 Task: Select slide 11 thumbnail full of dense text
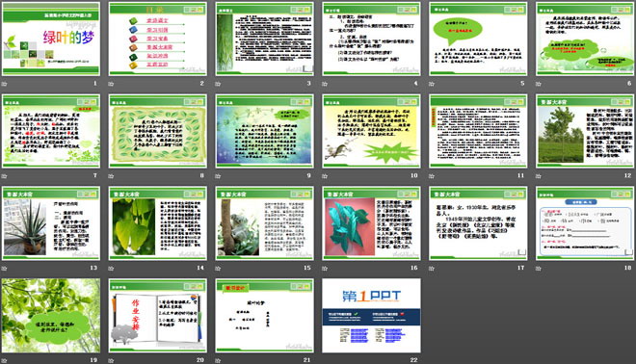point(478,131)
